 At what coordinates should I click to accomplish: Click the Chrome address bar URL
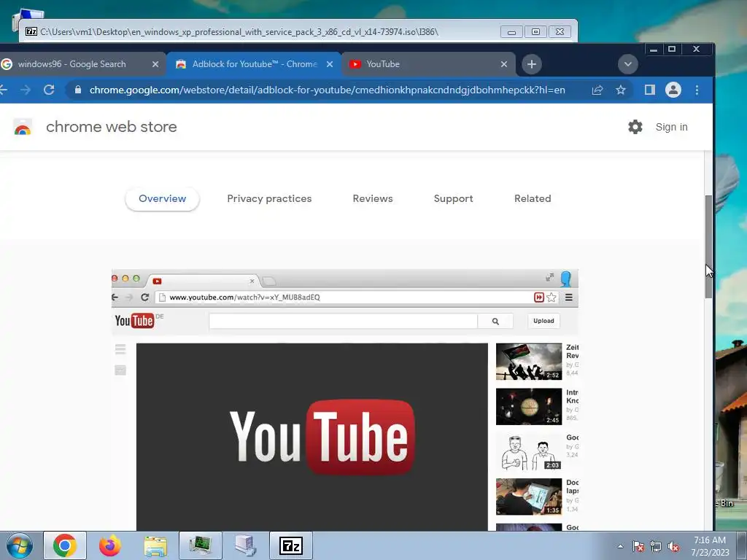(x=328, y=90)
